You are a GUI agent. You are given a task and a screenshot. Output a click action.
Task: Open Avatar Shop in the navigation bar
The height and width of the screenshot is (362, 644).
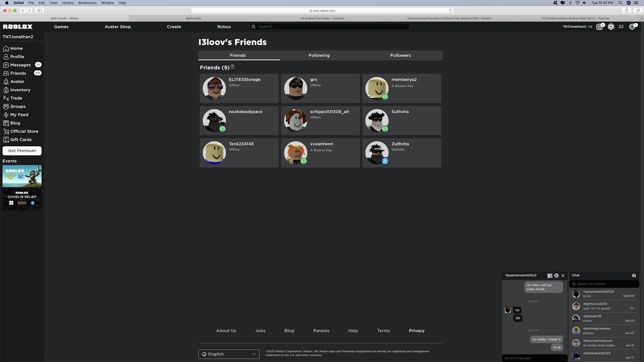(118, 27)
